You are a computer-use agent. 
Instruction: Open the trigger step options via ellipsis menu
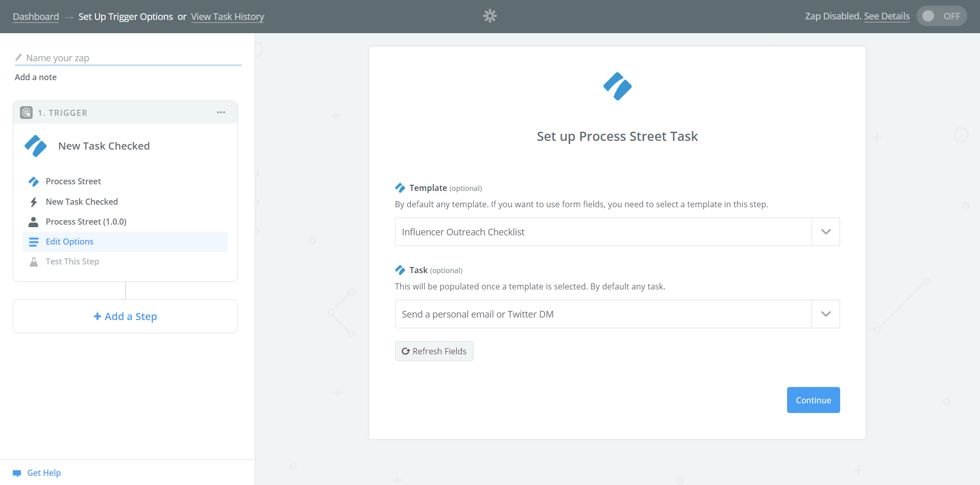[x=221, y=112]
